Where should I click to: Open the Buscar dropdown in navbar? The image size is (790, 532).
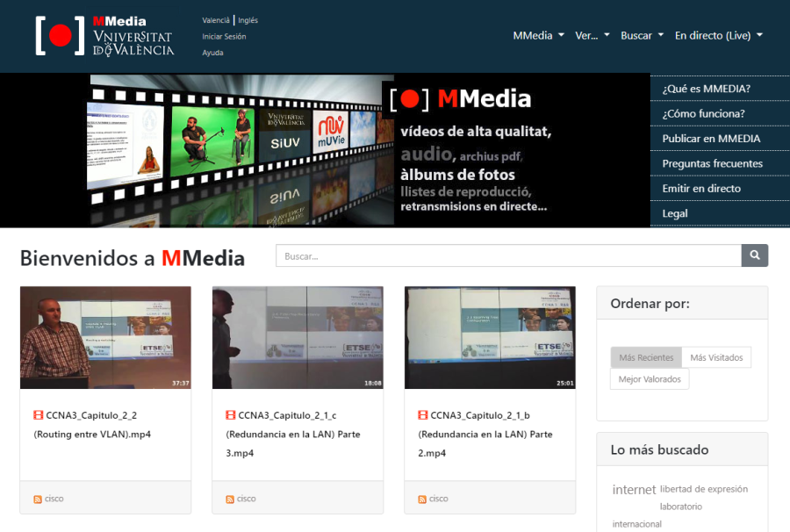(x=642, y=35)
